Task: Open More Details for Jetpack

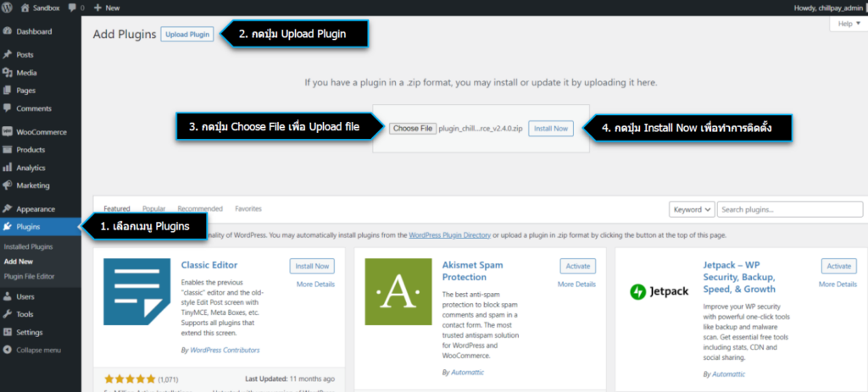Action: 837,284
